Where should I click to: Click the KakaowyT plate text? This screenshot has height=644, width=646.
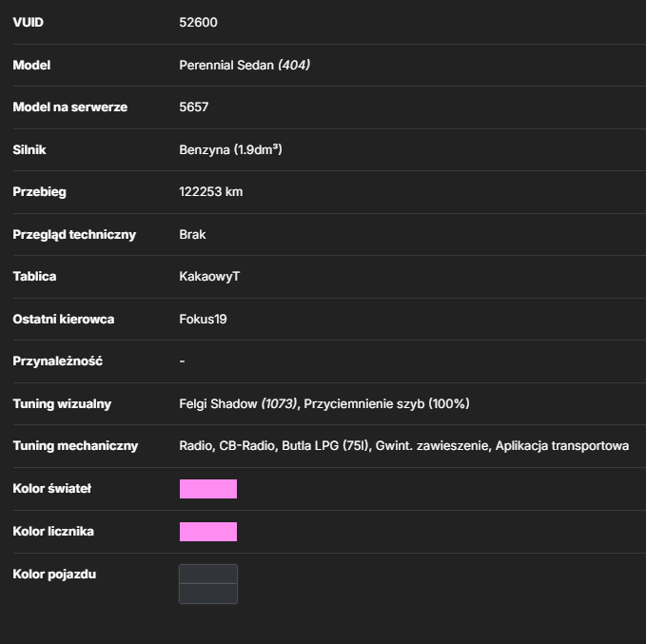coord(209,277)
